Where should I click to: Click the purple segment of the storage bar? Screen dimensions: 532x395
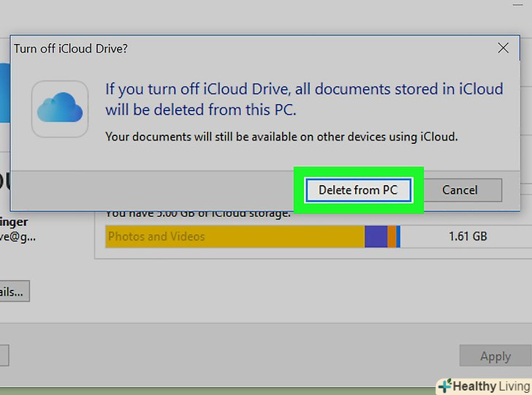(x=376, y=236)
